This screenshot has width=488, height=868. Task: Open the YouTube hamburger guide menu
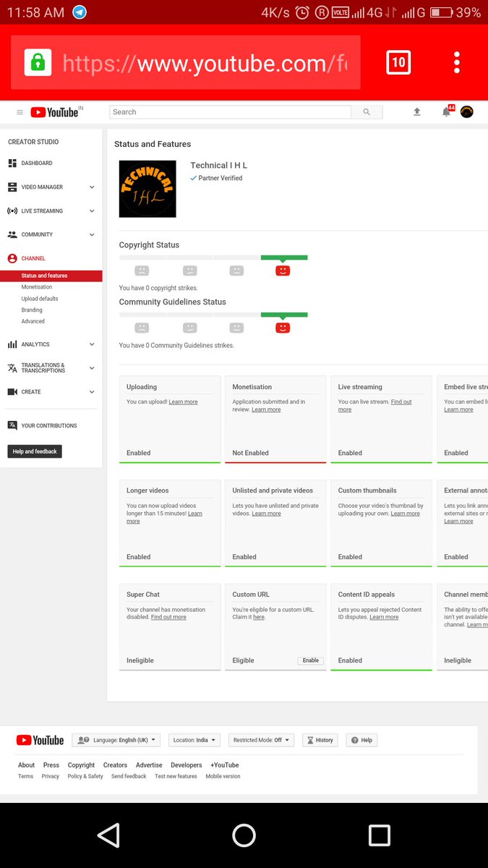tap(20, 112)
